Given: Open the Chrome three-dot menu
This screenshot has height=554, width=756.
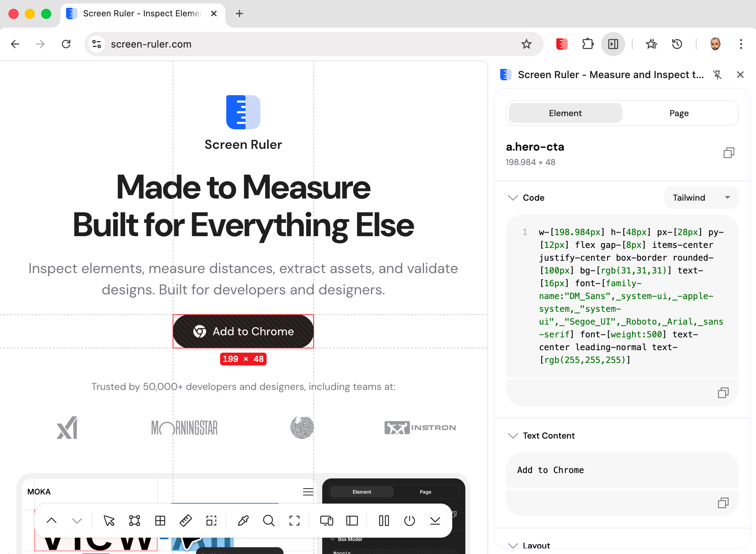Looking at the screenshot, I should click(741, 44).
